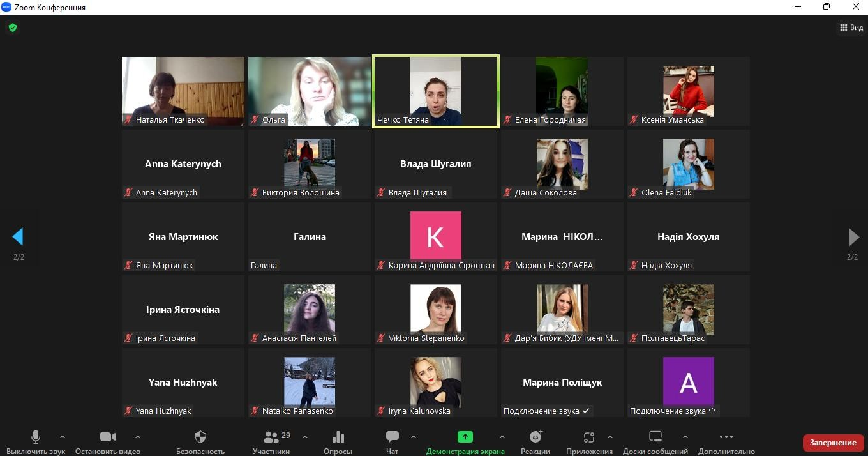
Task: Mute the microphone
Action: (36, 437)
